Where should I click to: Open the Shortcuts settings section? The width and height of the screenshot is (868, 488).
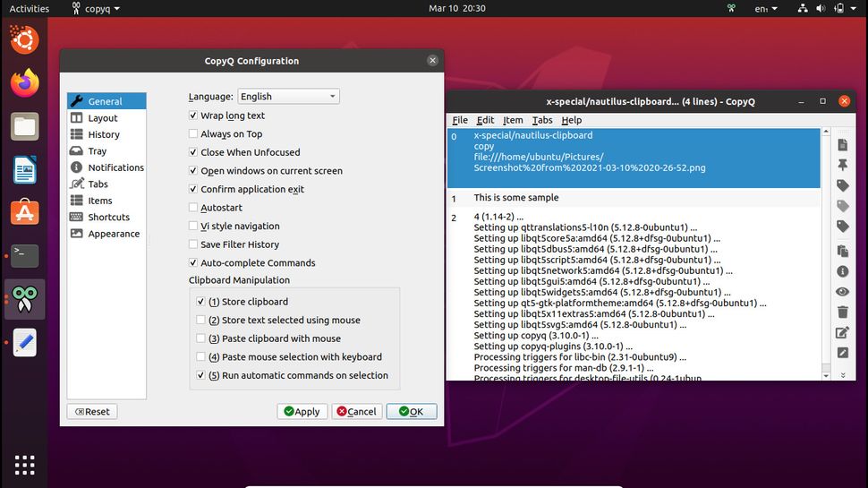point(106,217)
